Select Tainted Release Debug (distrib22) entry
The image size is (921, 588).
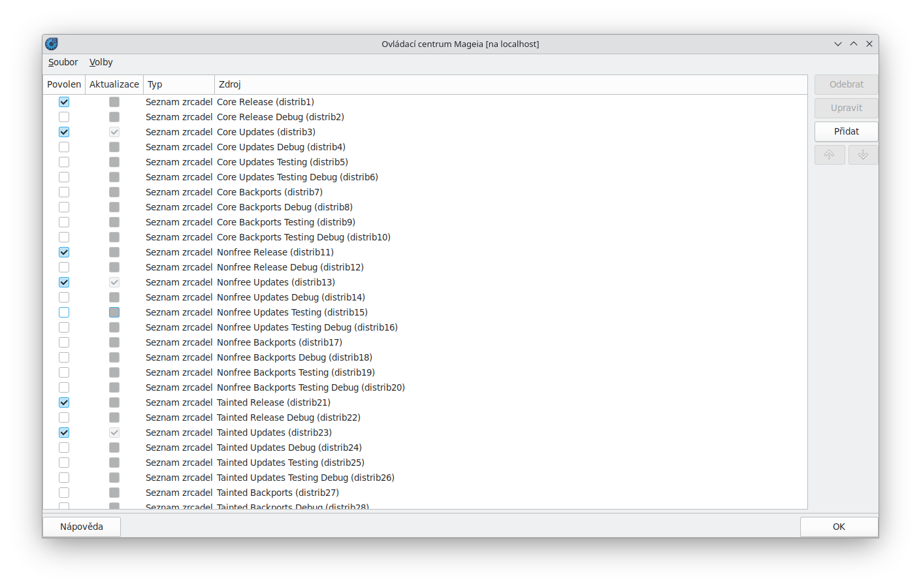[289, 417]
